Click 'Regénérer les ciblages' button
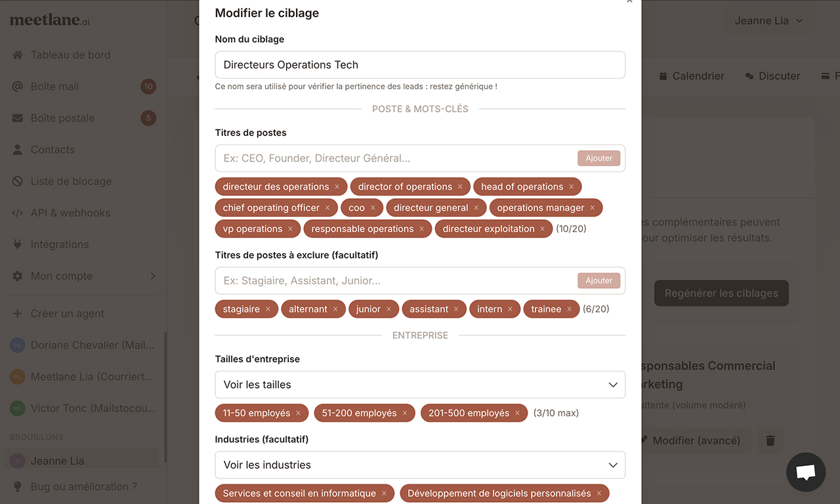The height and width of the screenshot is (504, 840). (x=721, y=293)
